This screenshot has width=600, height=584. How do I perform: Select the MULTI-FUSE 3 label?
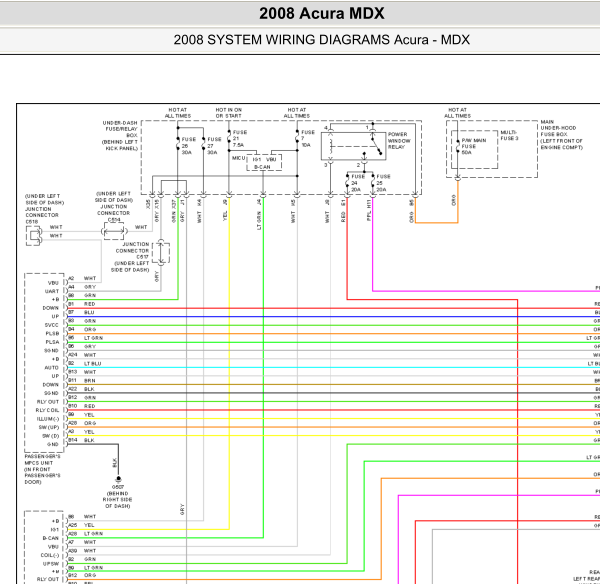(509, 135)
